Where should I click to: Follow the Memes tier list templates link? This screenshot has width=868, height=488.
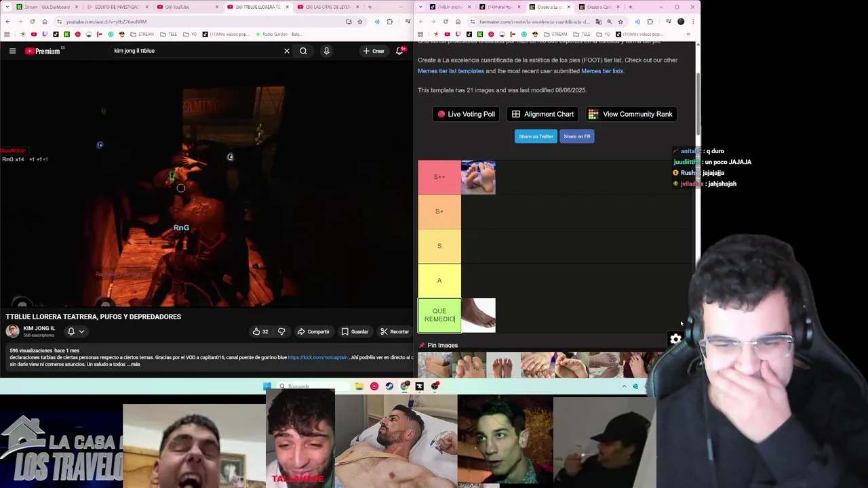point(451,71)
